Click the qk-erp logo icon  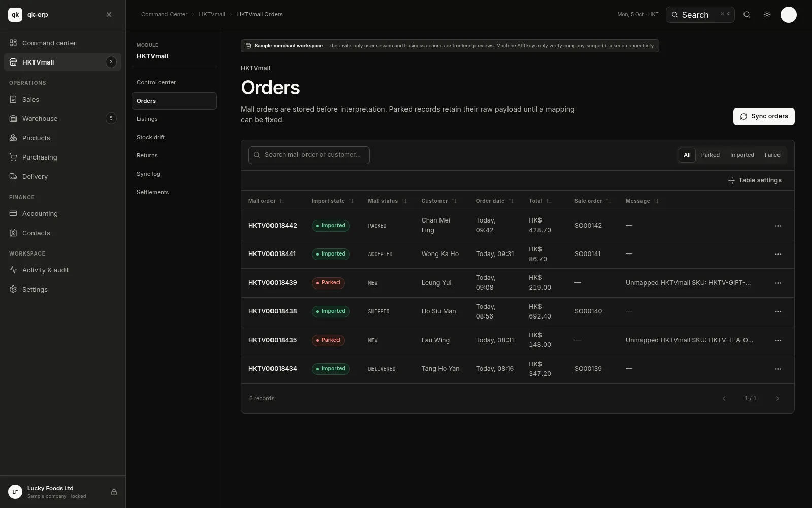[15, 15]
